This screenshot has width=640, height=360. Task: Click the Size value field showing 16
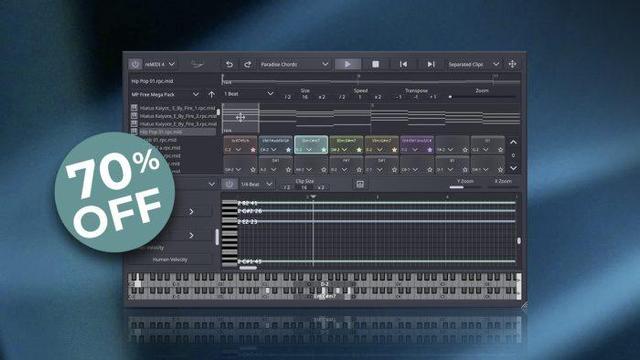[x=305, y=97]
